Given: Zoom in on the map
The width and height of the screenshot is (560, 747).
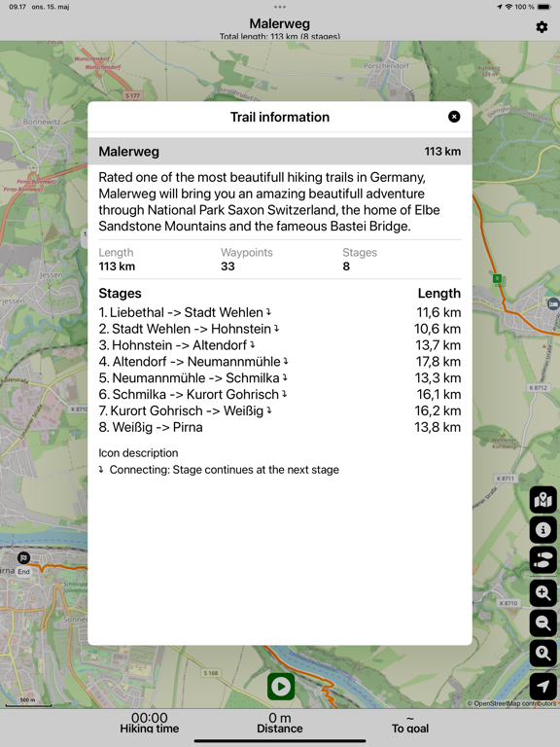Looking at the screenshot, I should coord(543,593).
